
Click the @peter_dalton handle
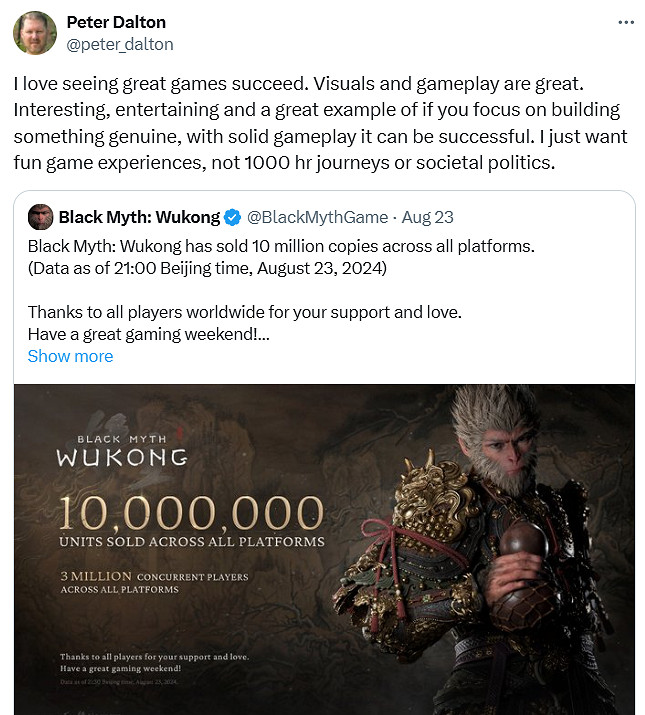click(x=119, y=44)
